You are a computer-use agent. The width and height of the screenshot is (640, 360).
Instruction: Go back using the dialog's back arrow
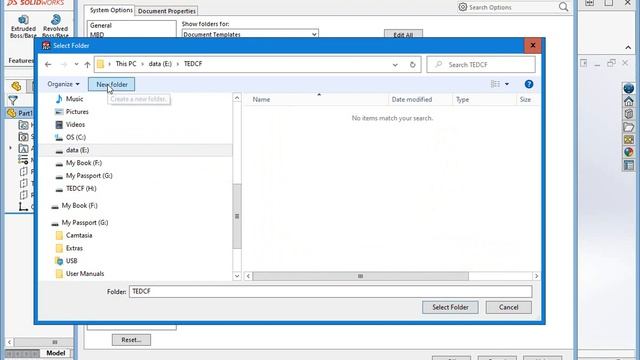click(48, 64)
